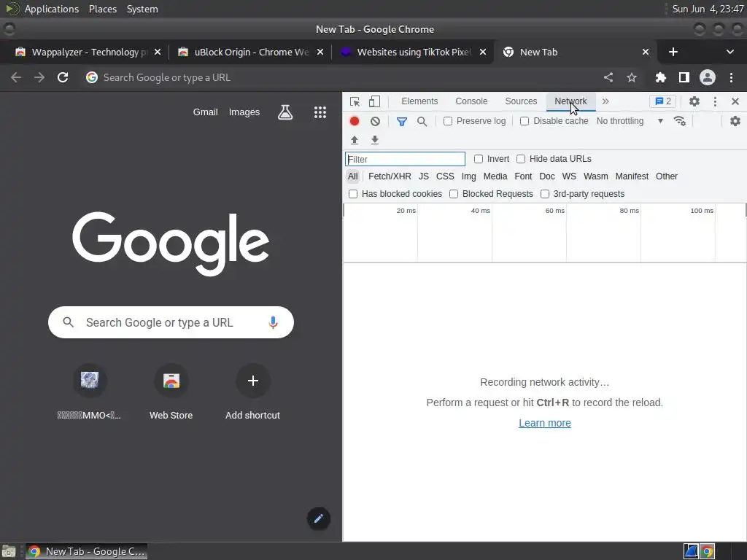The image size is (747, 560).
Task: Filter requests by CSS type
Action: point(445,176)
